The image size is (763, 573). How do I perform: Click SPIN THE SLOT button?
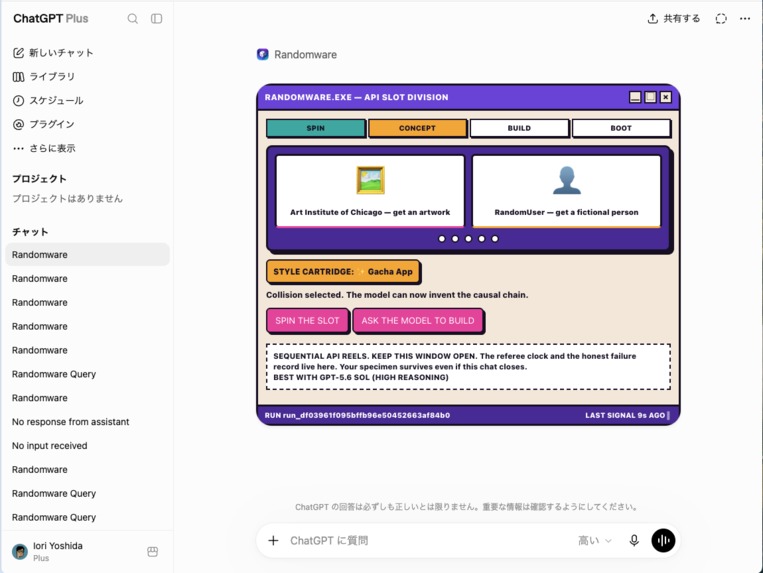point(308,321)
